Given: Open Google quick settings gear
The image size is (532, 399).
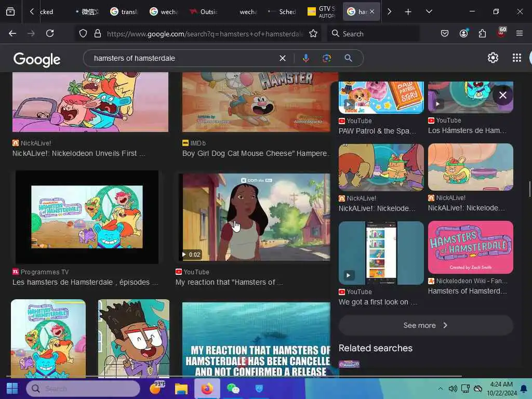Looking at the screenshot, I should [493, 58].
